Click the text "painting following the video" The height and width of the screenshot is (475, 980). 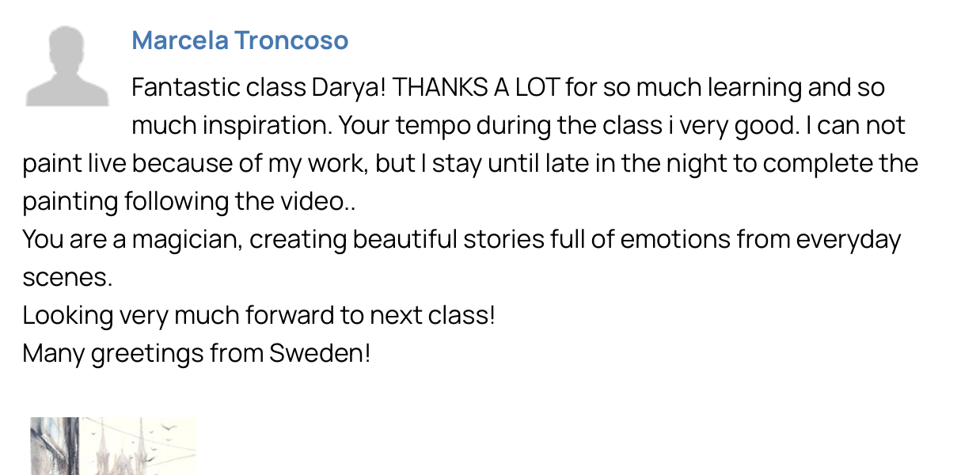184,201
